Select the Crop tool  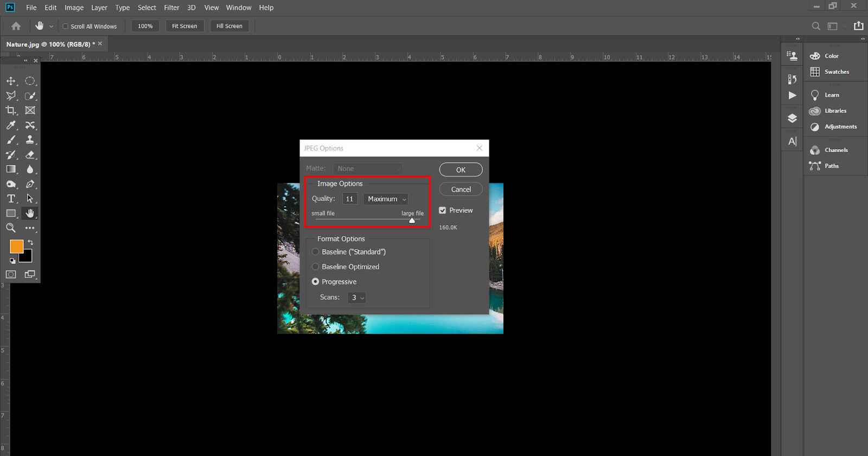[x=11, y=110]
